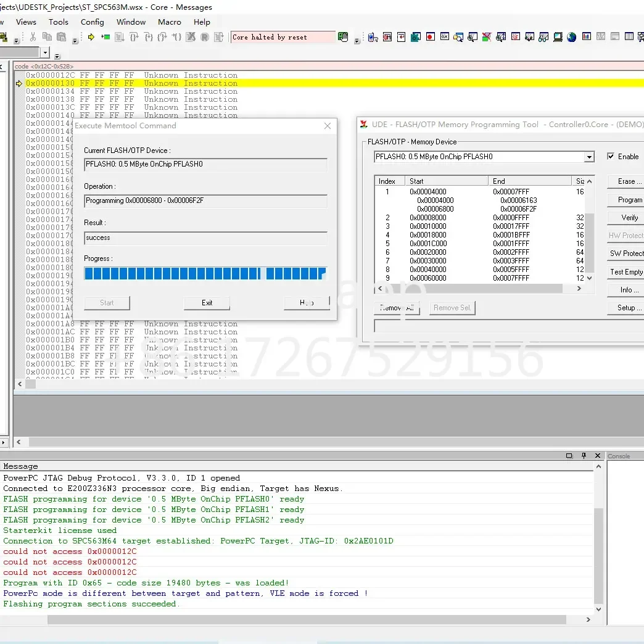Pin the Message panel with pushpin icon
The width and height of the screenshot is (644, 644).
[584, 456]
